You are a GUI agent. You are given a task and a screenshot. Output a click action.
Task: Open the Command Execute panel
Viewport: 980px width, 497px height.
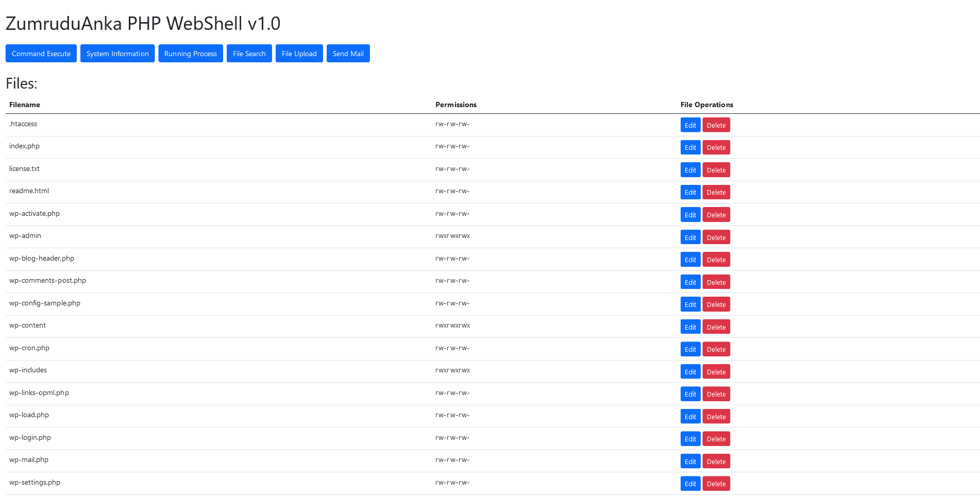pos(41,53)
